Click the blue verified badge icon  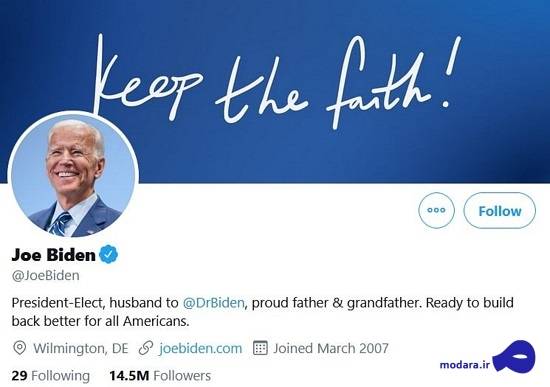109,254
